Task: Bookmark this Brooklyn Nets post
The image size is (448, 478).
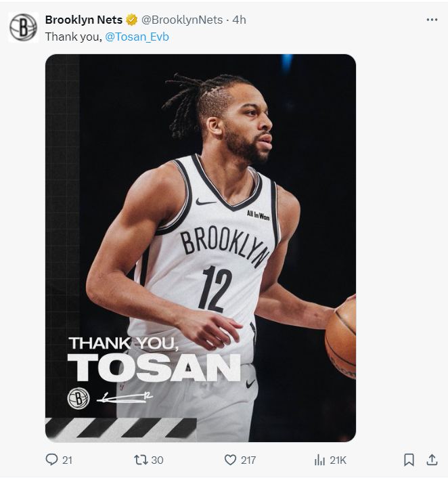Action: pos(409,460)
